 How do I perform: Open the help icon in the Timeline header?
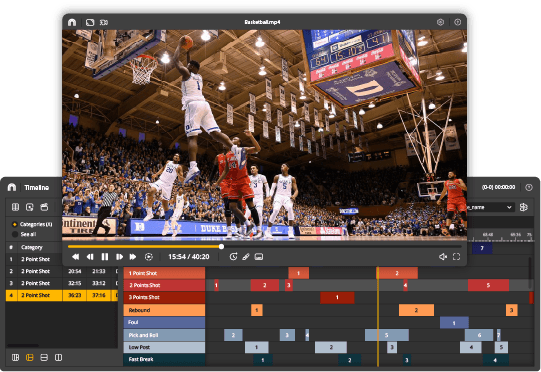click(x=529, y=187)
